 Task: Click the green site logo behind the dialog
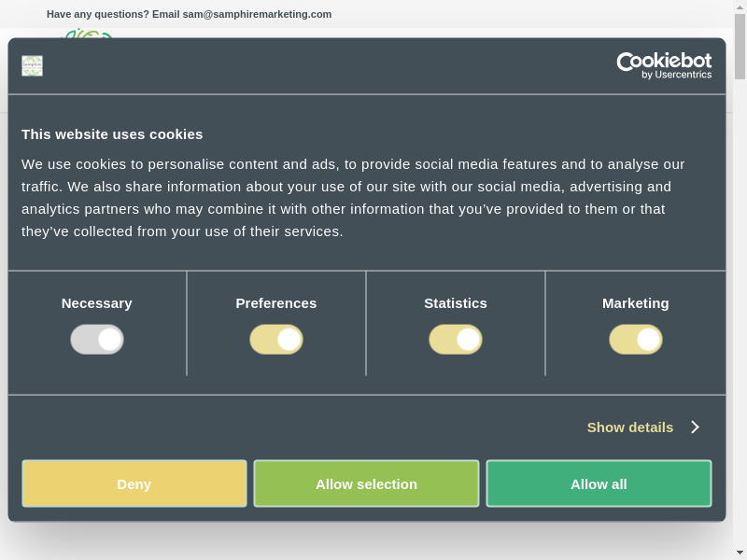[87, 34]
